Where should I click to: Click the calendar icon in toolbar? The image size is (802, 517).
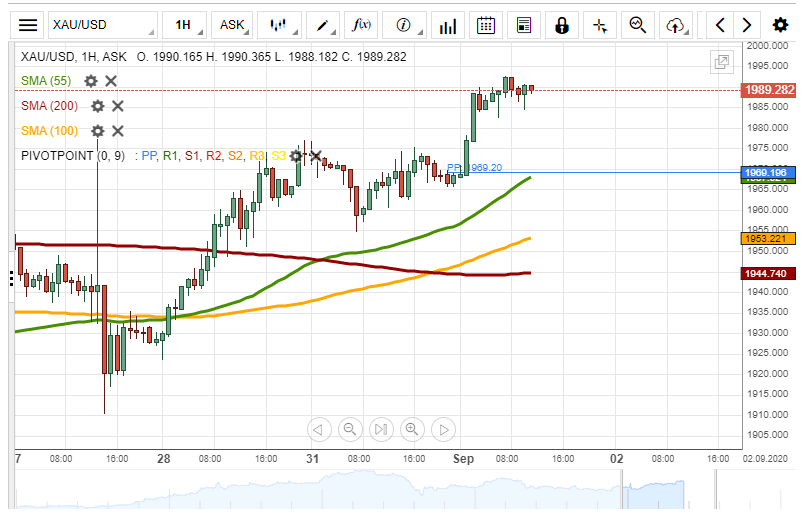(x=485, y=25)
